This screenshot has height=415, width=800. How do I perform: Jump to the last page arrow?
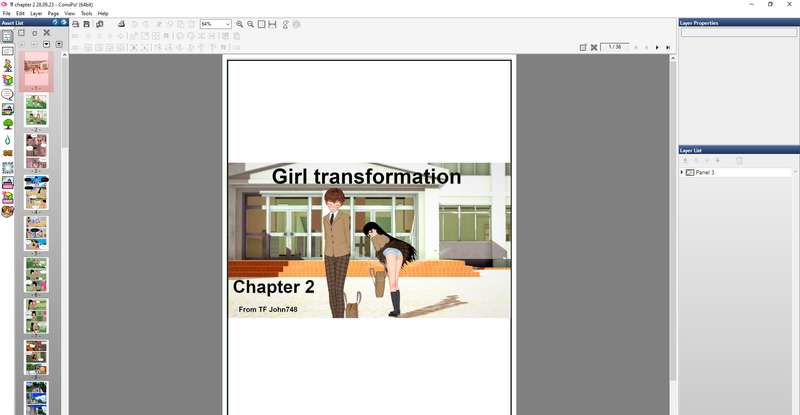668,47
